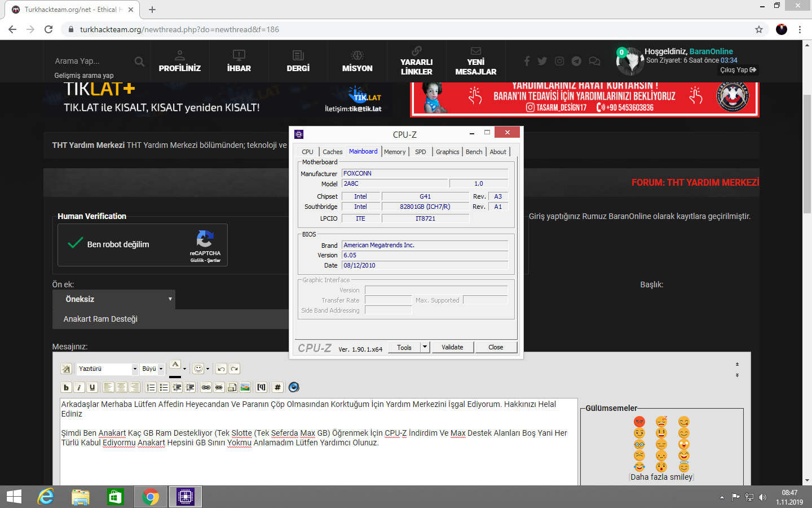Toggle underline formatting in the message editor

(92, 387)
